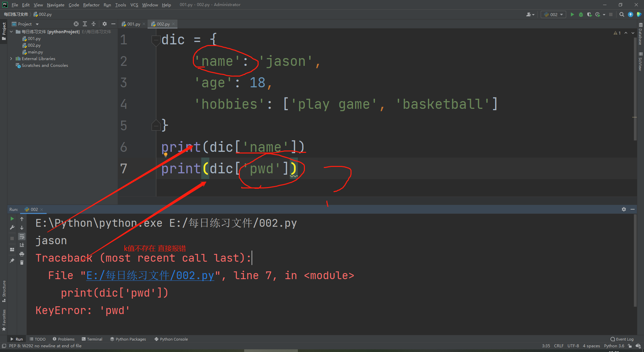Image resolution: width=644 pixels, height=352 pixels.
Task: Click the Run panel stop square
Action: coord(12,238)
